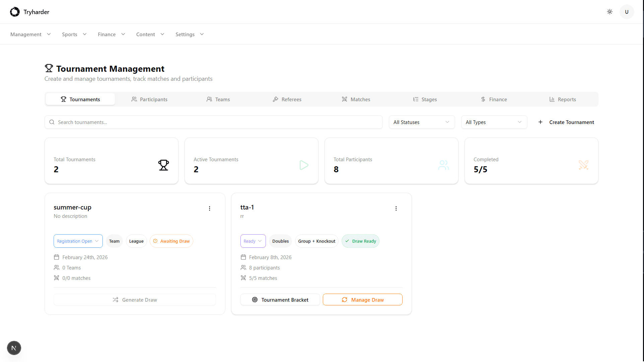Image resolution: width=644 pixels, height=362 pixels.
Task: Switch to the Stages tab
Action: point(425,100)
